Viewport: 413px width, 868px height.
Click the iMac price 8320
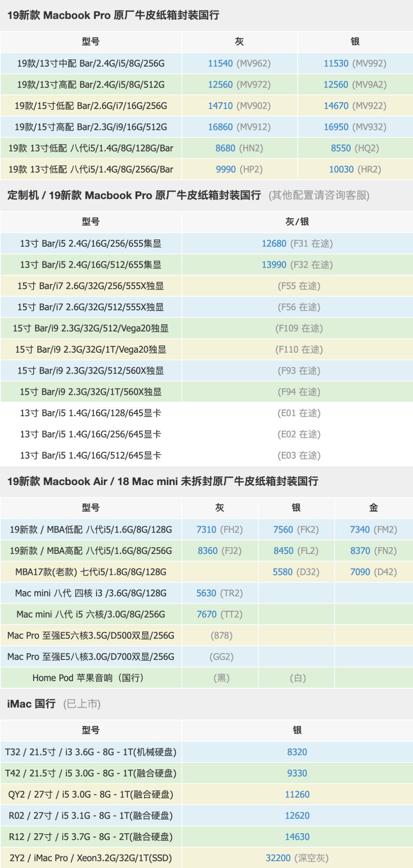[x=297, y=752]
